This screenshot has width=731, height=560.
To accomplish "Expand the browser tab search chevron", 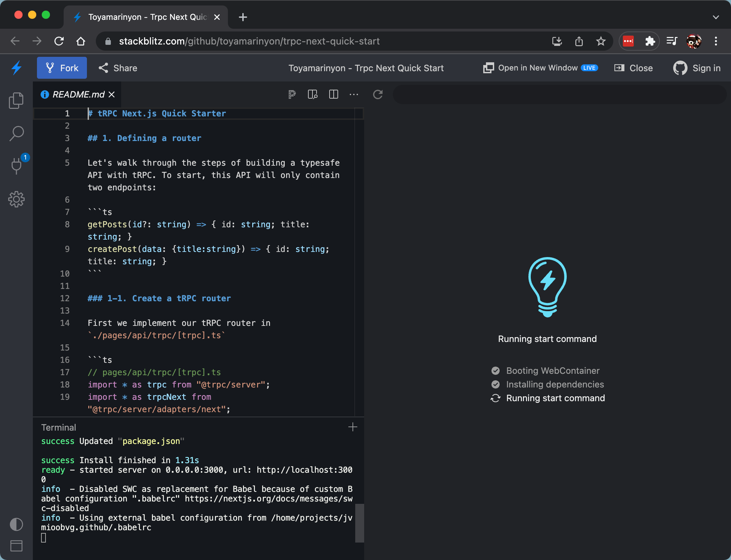I will pyautogui.click(x=716, y=17).
